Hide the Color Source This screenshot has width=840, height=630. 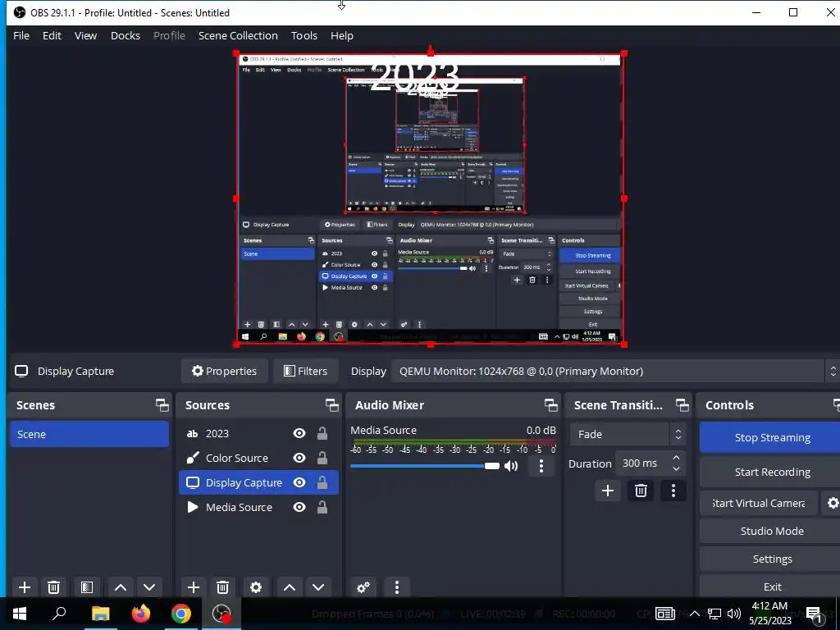[299, 458]
